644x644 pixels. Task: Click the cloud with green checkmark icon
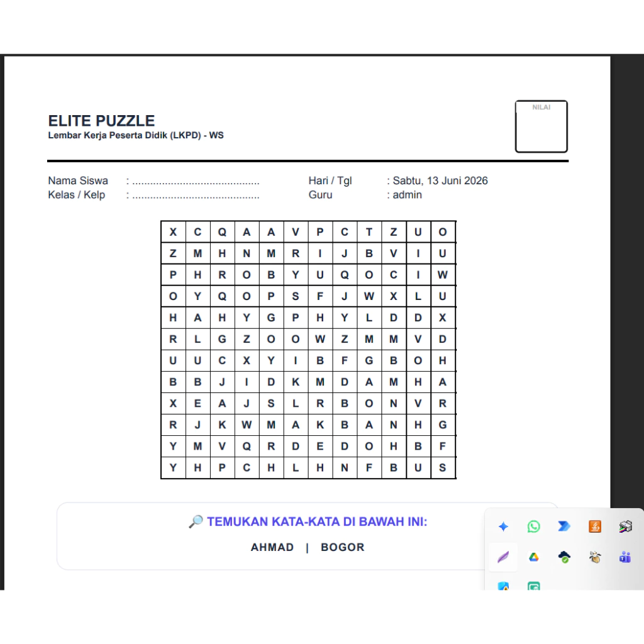point(564,557)
